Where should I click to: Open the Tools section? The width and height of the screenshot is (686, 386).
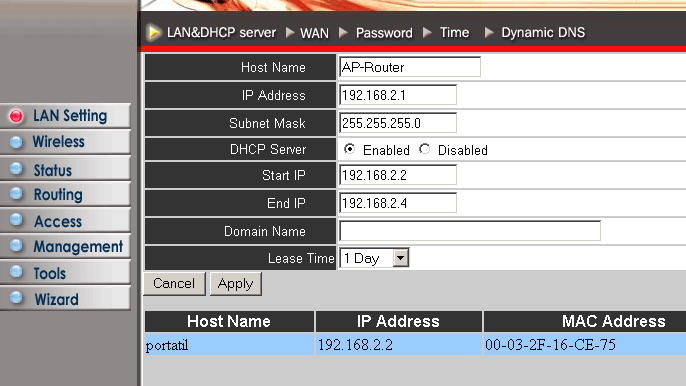[65, 273]
